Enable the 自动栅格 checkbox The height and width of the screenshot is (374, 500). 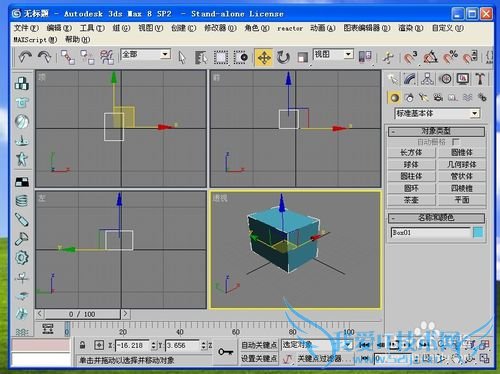pos(455,142)
